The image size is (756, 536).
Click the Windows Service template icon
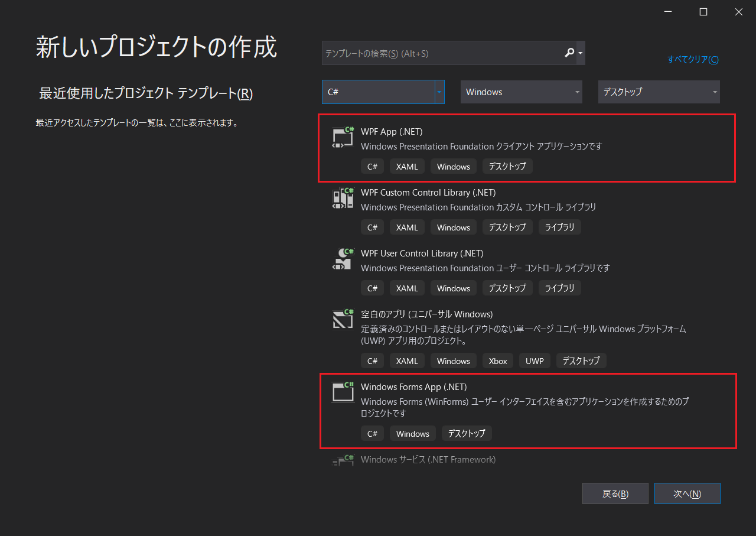pyautogui.click(x=343, y=460)
